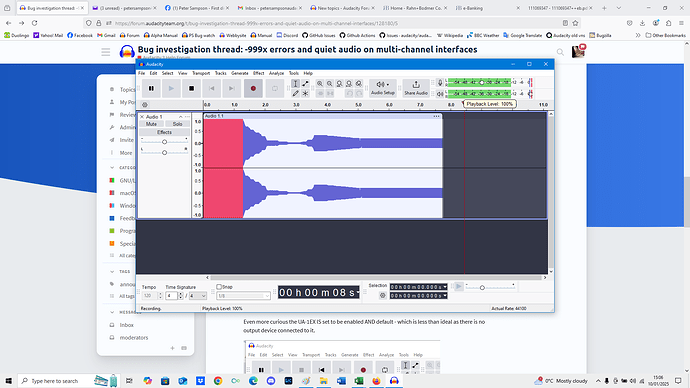
Task: Click the Skip to End button
Action: (232, 88)
